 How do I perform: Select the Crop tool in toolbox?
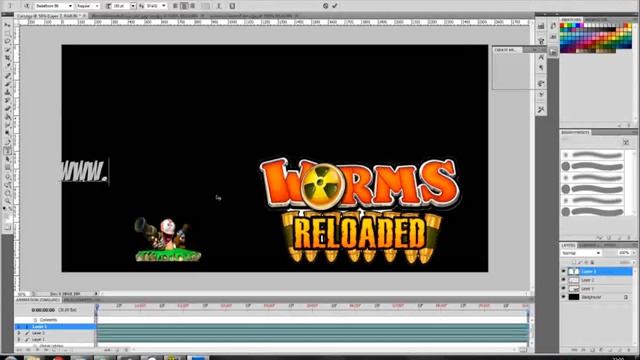[7, 58]
